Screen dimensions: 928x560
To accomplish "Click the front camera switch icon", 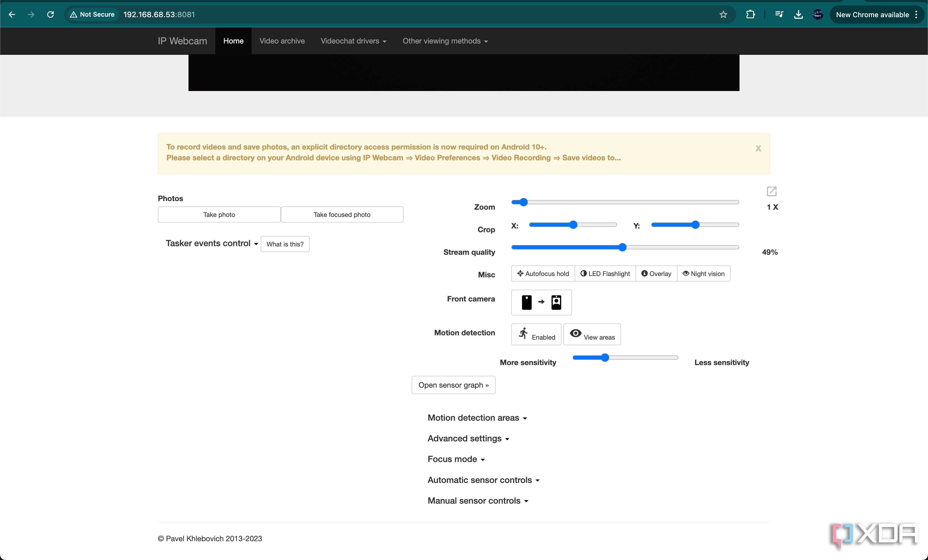I will pyautogui.click(x=541, y=302).
